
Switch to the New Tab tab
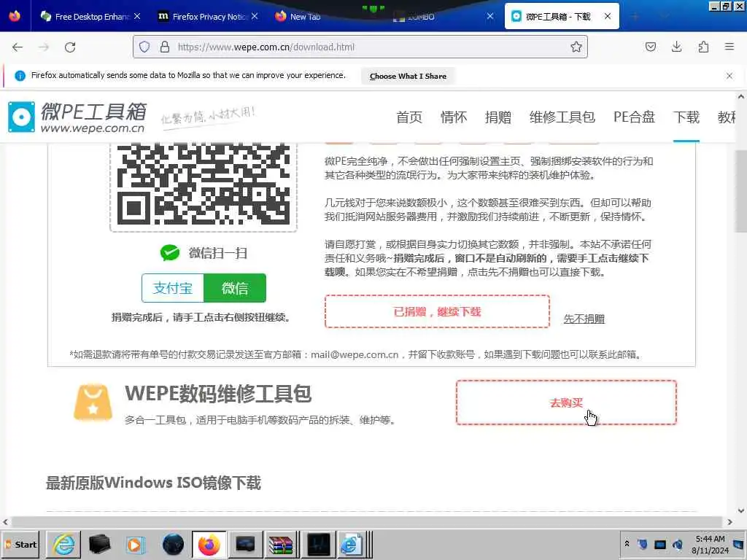(x=305, y=16)
